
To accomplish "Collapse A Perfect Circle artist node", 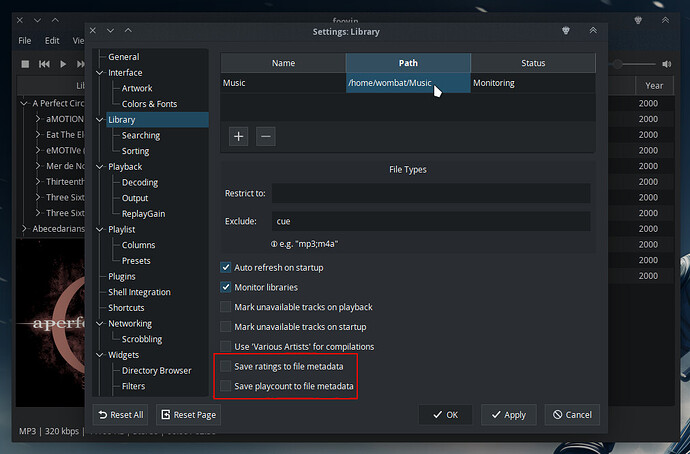I will coord(24,103).
